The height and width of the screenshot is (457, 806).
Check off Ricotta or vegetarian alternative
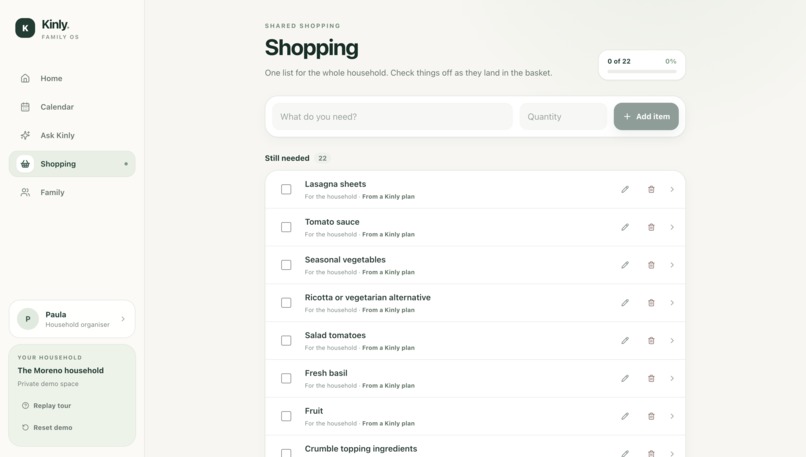(286, 303)
